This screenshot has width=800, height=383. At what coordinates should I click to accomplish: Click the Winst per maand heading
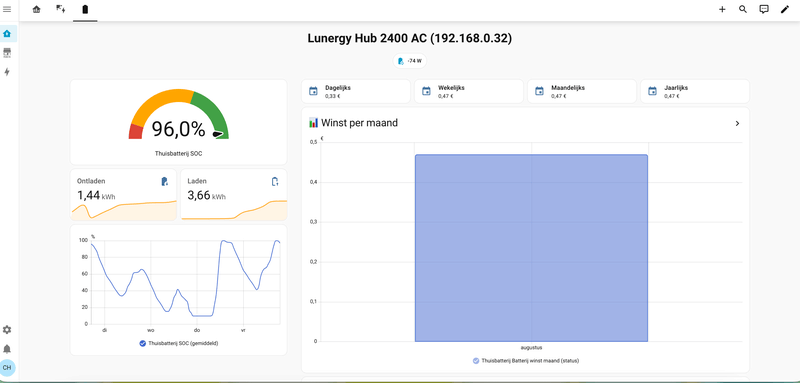tap(353, 123)
